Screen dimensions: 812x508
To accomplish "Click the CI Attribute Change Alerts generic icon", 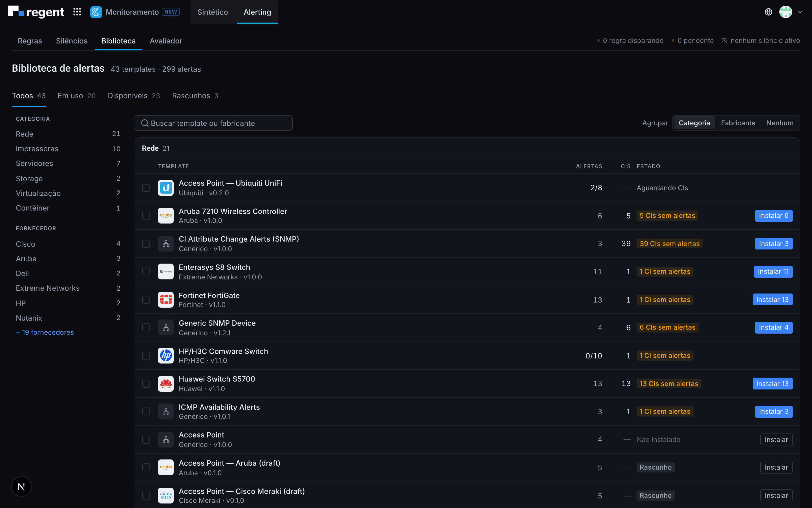I will (x=166, y=244).
